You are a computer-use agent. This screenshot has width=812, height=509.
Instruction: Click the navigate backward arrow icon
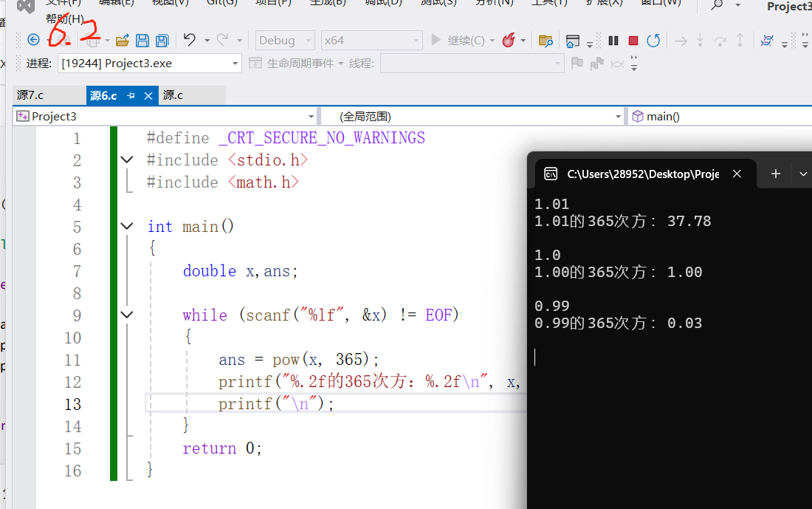(x=34, y=40)
